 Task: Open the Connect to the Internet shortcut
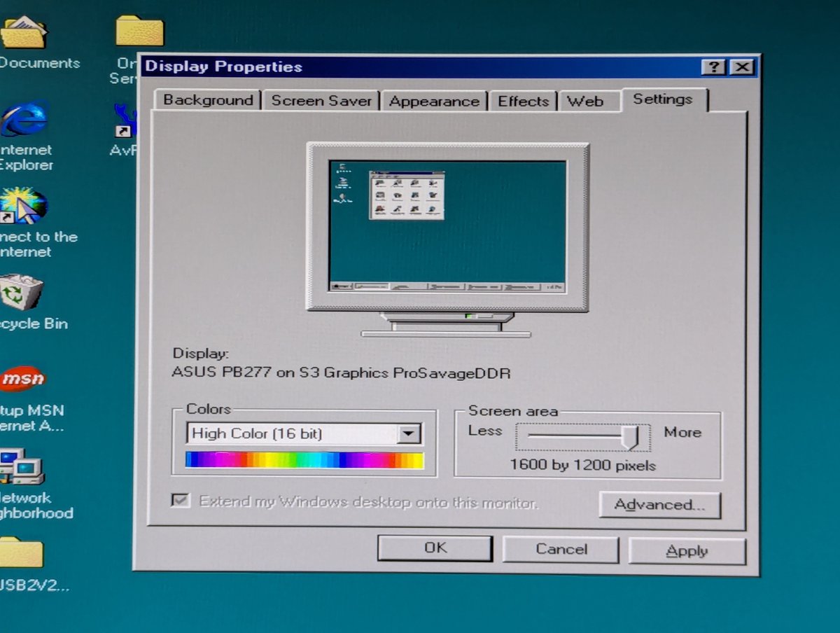click(x=24, y=206)
